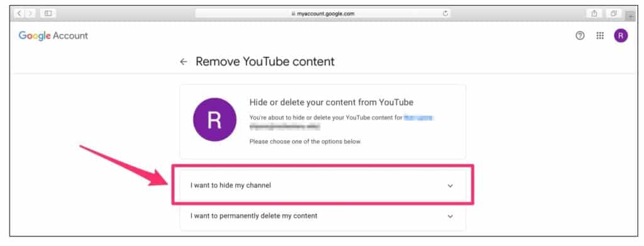Image resolution: width=644 pixels, height=246 pixels.
Task: Click chevron next to hide my channel
Action: click(x=450, y=186)
